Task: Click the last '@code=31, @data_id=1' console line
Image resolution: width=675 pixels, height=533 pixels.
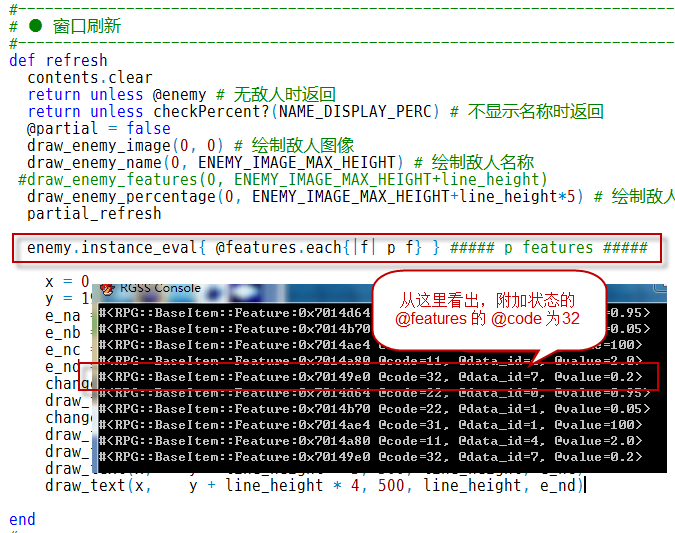Action: [x=370, y=425]
